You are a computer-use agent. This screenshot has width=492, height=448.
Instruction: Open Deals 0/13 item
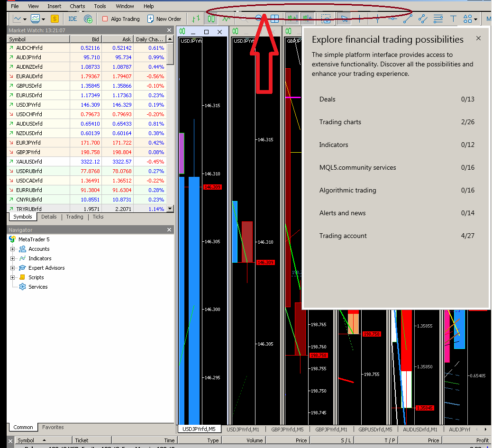[397, 99]
